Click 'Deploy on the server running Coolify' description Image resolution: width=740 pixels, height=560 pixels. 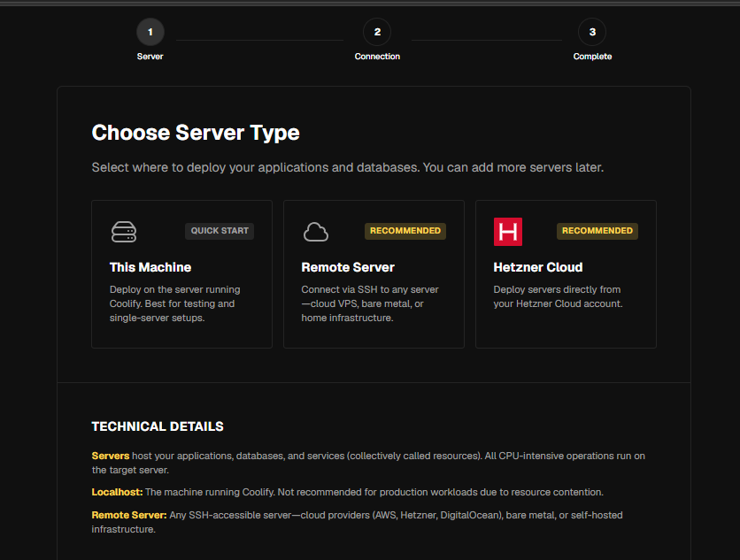click(x=175, y=303)
